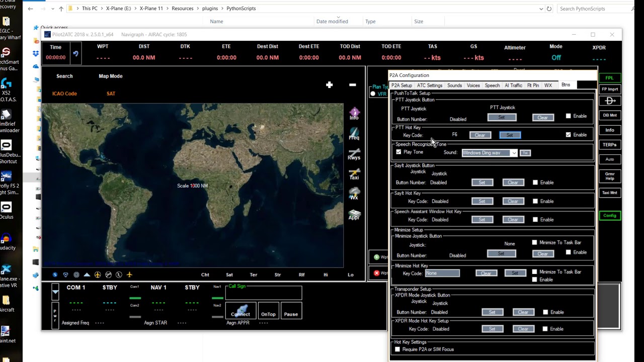
Task: Show the Rwys runways tool
Action: click(x=354, y=154)
